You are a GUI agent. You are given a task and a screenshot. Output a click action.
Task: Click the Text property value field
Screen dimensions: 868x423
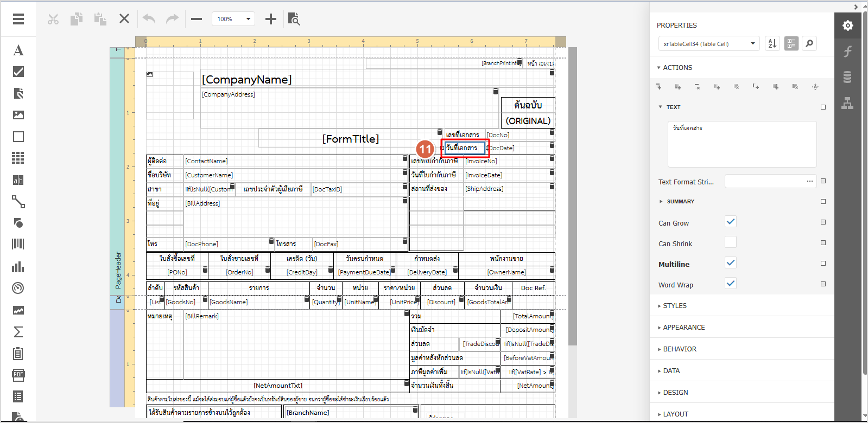742,144
